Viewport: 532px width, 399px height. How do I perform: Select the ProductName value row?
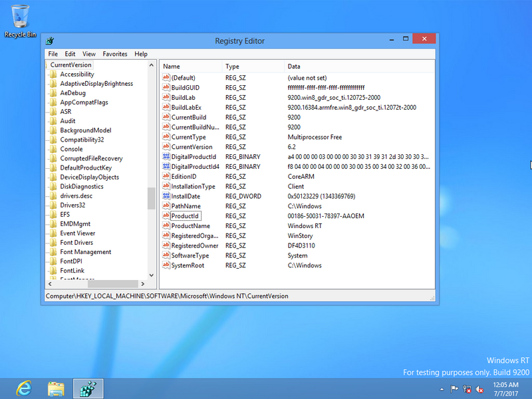point(190,226)
